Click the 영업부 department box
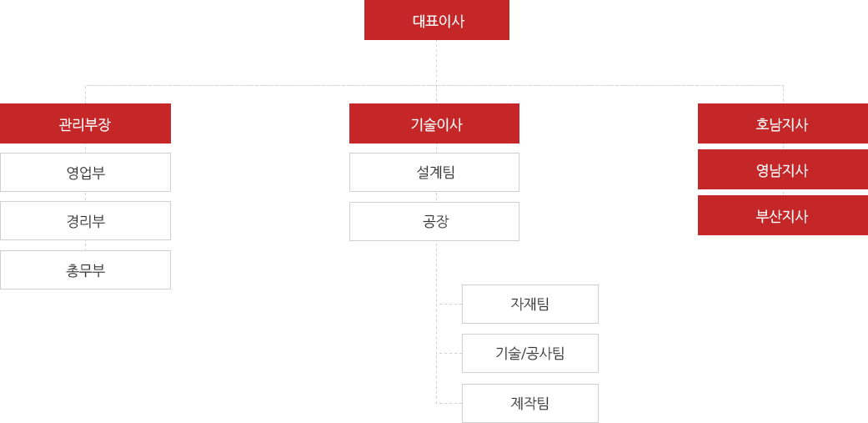This screenshot has height=423, width=868. [x=85, y=172]
